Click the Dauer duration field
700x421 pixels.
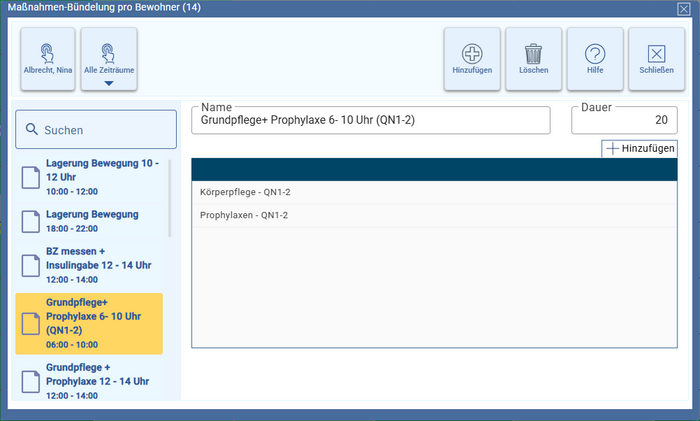(623, 120)
